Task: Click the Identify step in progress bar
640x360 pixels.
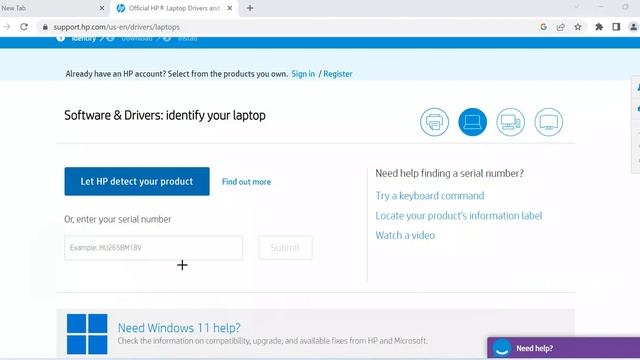Action: click(x=83, y=39)
